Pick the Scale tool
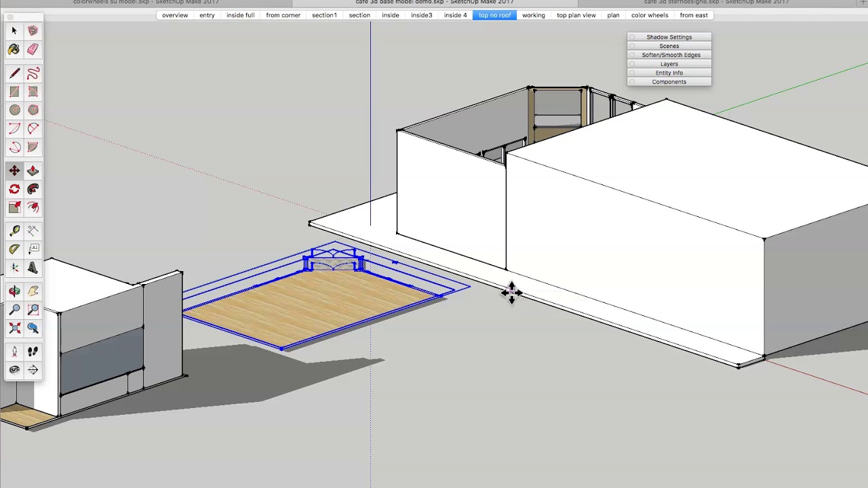Viewport: 868px width, 488px height. coord(14,207)
